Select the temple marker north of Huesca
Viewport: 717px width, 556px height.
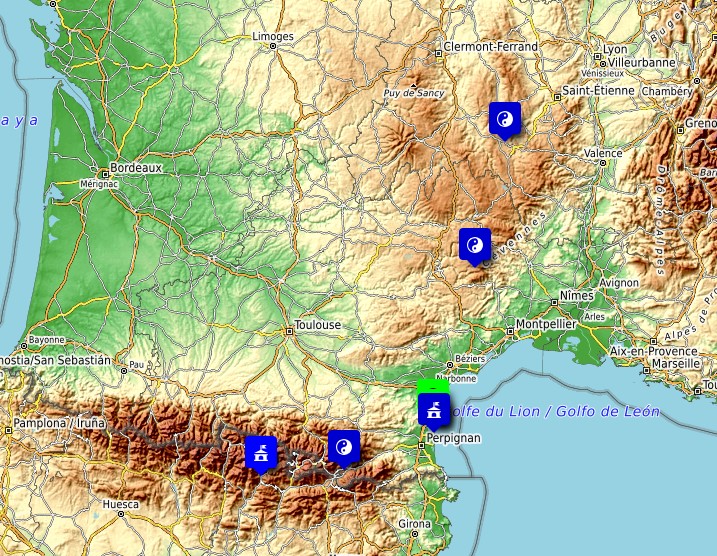tap(260, 453)
